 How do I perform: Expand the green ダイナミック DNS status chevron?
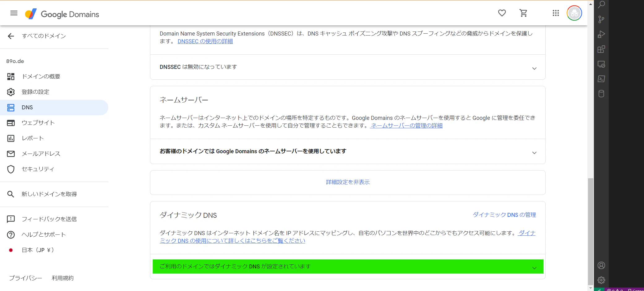click(534, 268)
